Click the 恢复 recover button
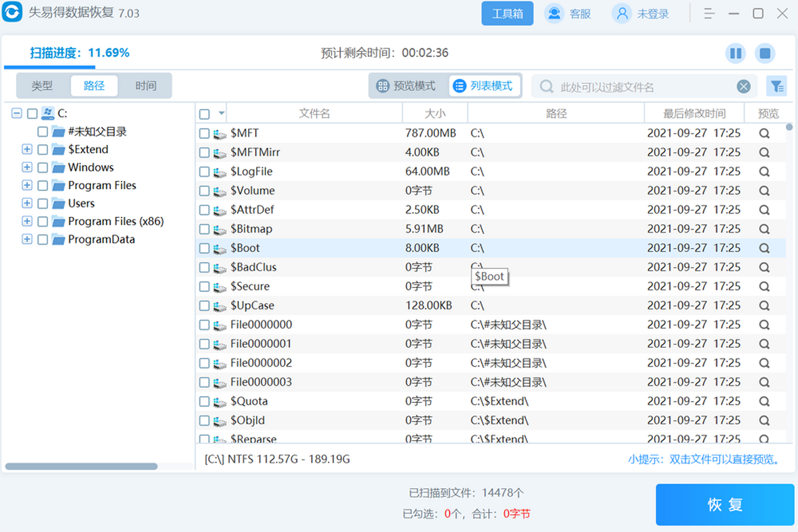 (x=725, y=505)
